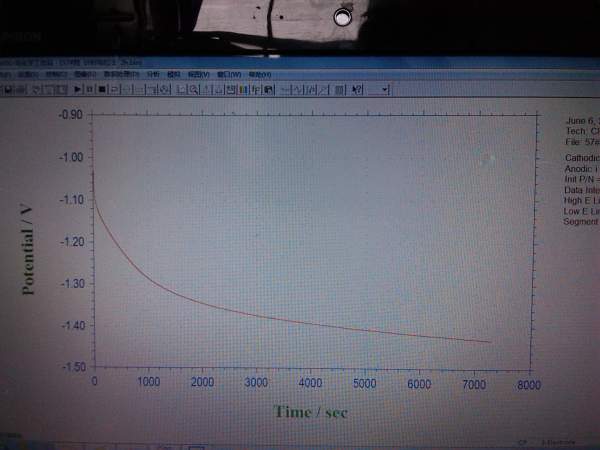Click the "Potential / V" axis title
The image size is (600, 450).
coord(27,249)
